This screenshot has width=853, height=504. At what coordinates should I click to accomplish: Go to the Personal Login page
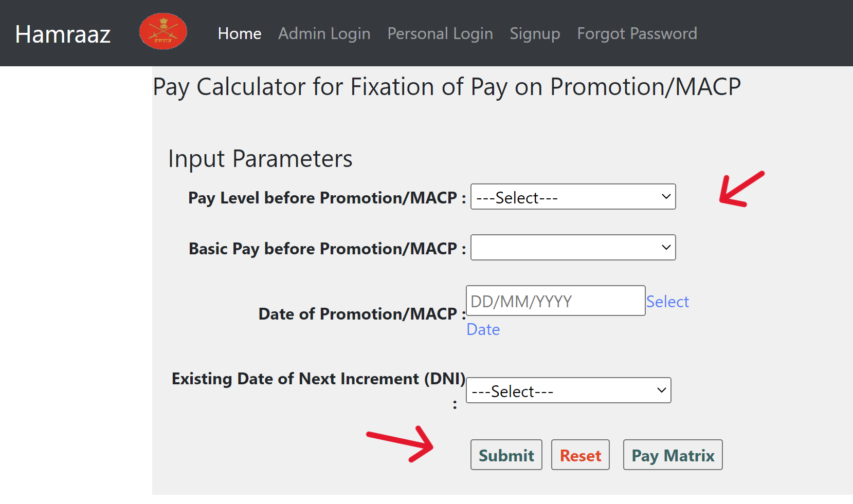[440, 33]
